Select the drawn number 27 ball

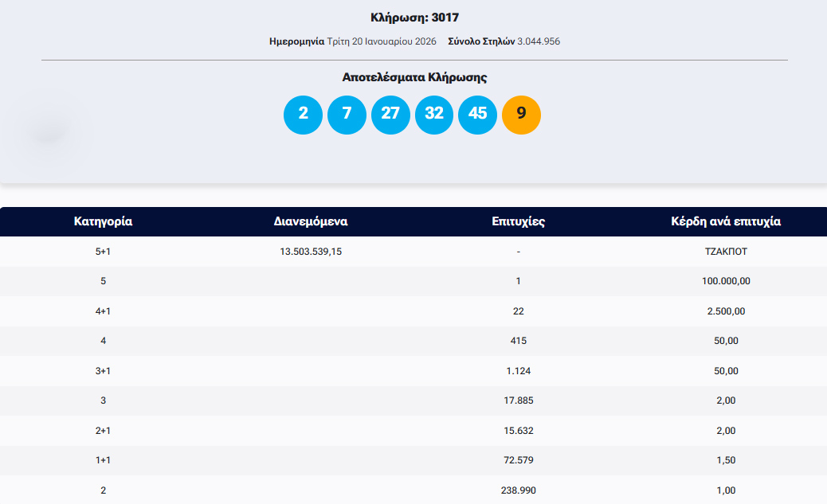(x=390, y=115)
